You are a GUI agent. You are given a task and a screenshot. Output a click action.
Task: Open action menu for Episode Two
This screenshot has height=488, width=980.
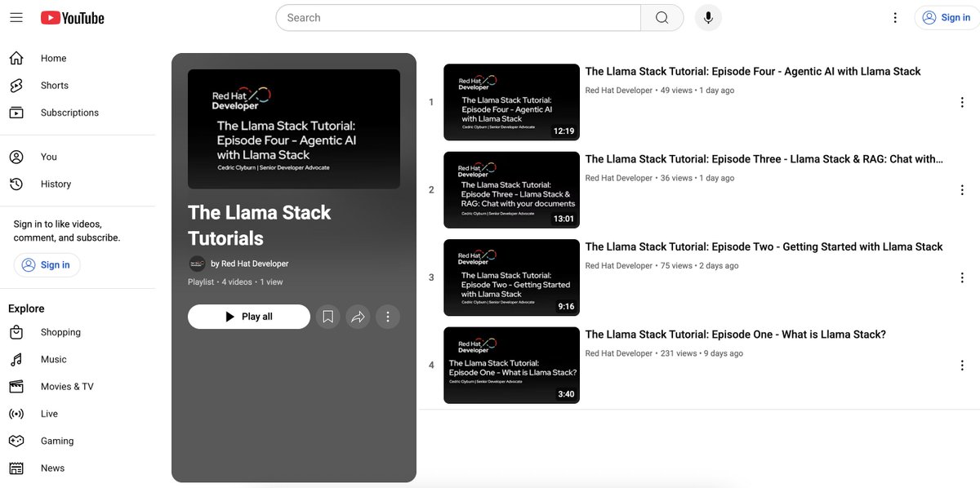(x=962, y=277)
